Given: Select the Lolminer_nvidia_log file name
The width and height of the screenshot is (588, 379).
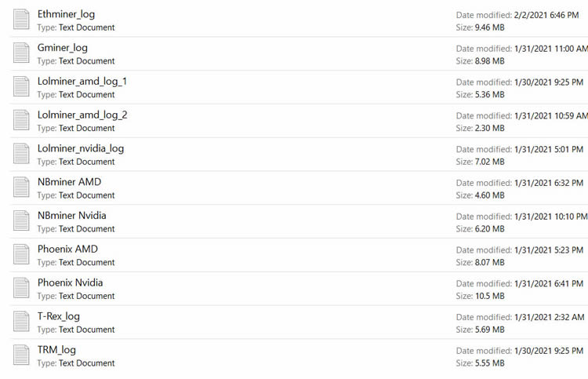Looking at the screenshot, I should [x=81, y=148].
